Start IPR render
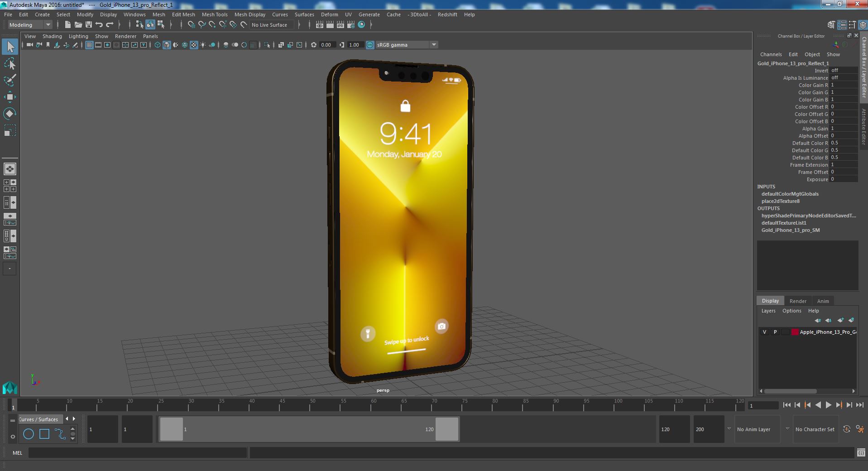Viewport: 868px width, 471px height. click(x=340, y=25)
